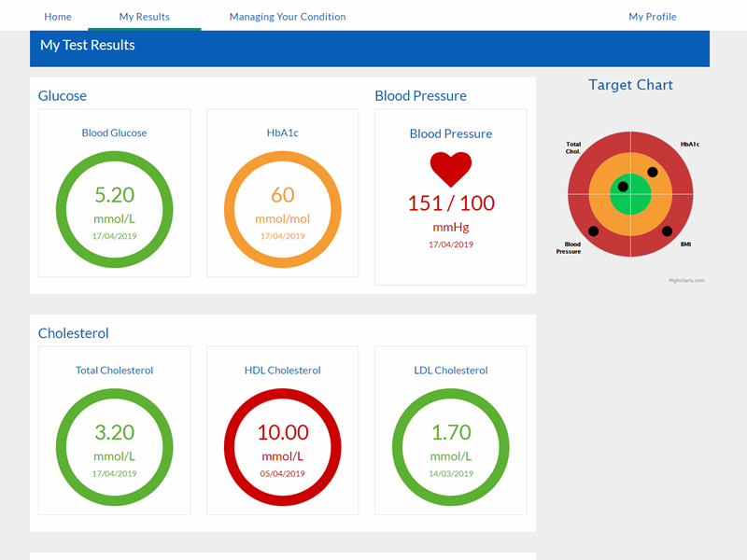
Task: Click the Blood Pressure dot on Target Chart
Action: click(593, 231)
